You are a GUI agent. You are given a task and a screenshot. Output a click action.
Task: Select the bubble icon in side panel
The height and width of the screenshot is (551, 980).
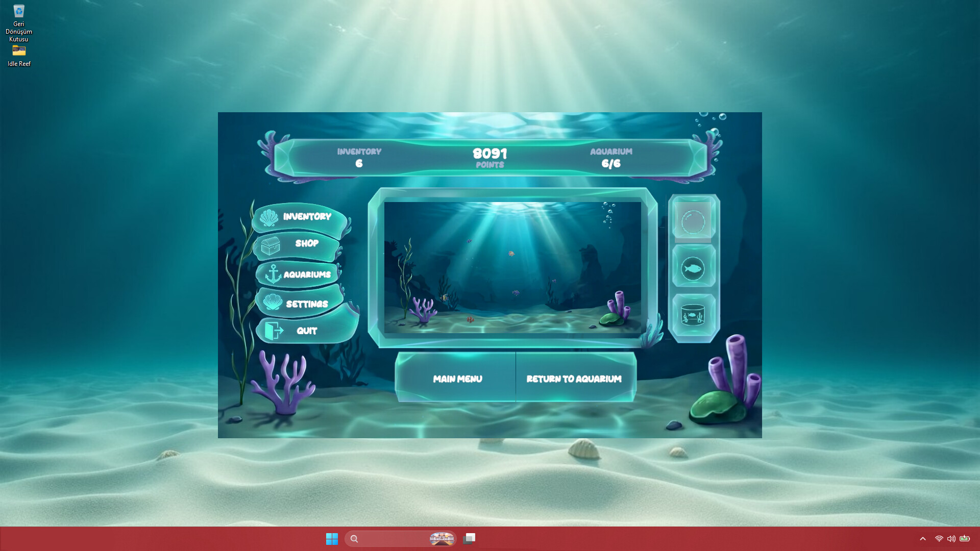(693, 221)
